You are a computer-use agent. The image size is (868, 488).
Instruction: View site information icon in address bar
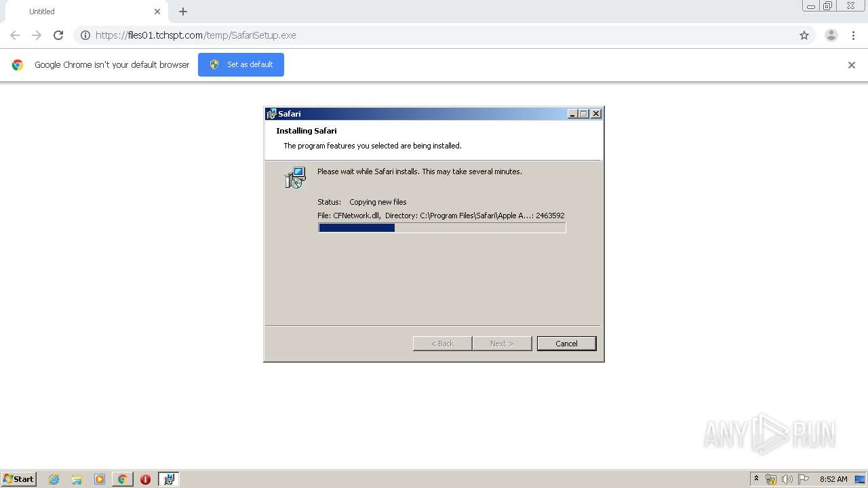[x=85, y=35]
